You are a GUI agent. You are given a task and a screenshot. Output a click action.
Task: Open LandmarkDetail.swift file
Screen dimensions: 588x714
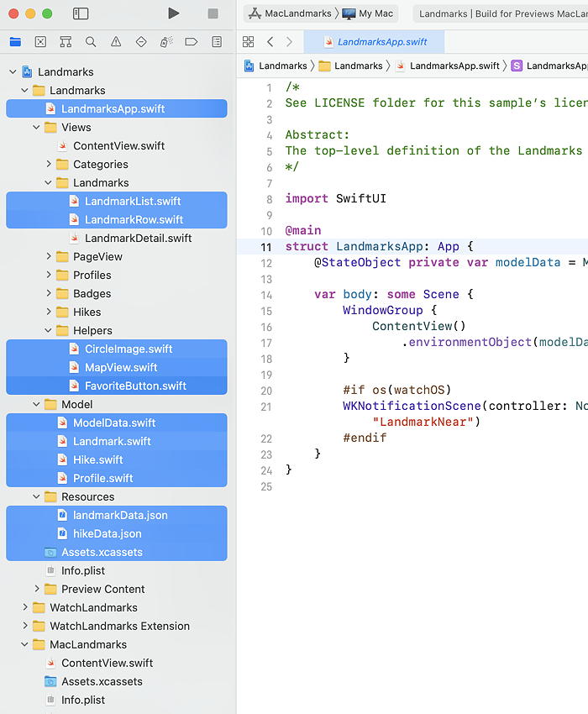pyautogui.click(x=117, y=239)
